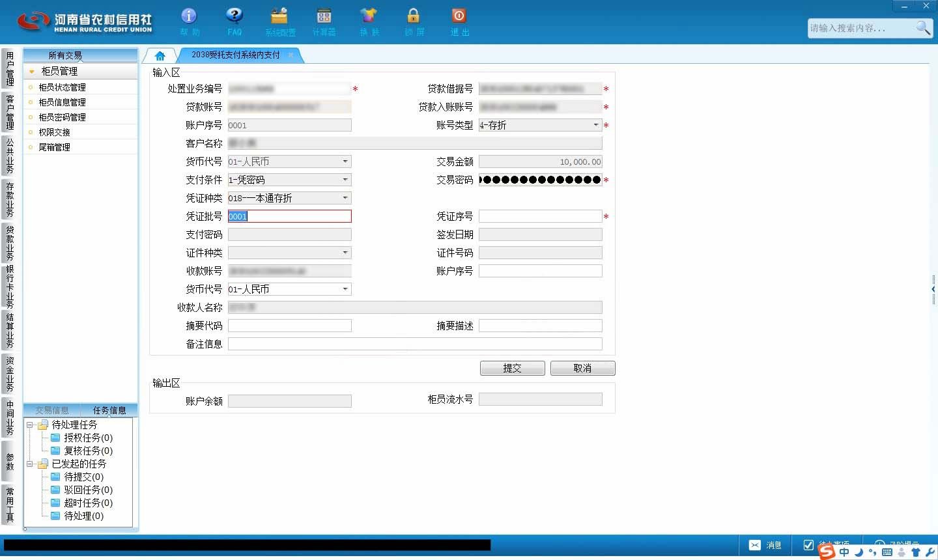The image size is (938, 560).
Task: Collapse the 已发起的任务 tree node
Action: pos(30,464)
